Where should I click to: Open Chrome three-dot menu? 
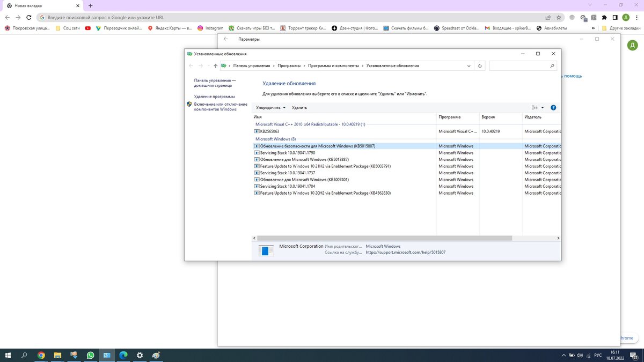tap(636, 17)
